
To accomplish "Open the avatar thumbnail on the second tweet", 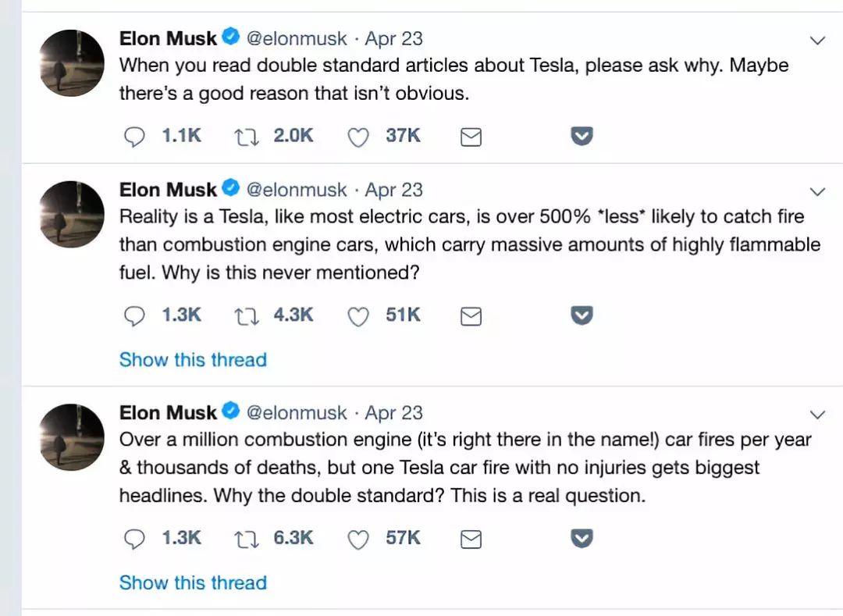I will [x=71, y=215].
